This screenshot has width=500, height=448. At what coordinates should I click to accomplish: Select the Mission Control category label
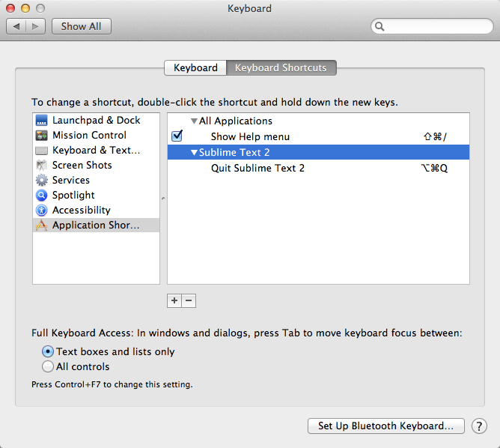click(89, 136)
